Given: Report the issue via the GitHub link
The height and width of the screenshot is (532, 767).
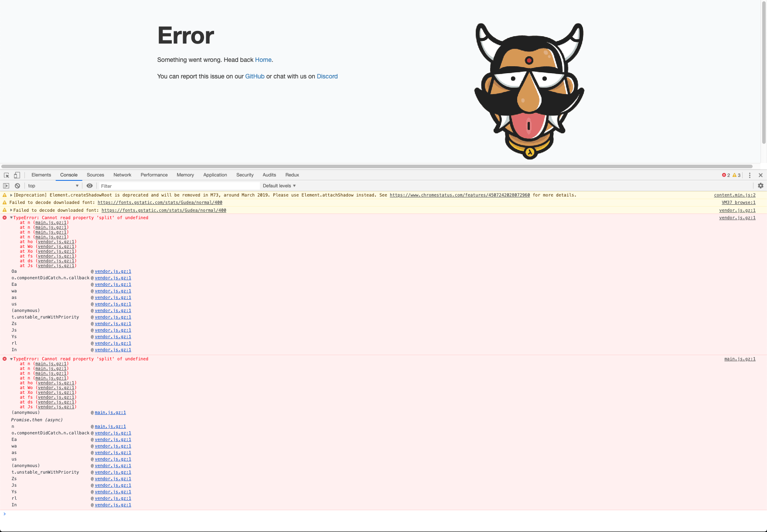Looking at the screenshot, I should pos(255,76).
